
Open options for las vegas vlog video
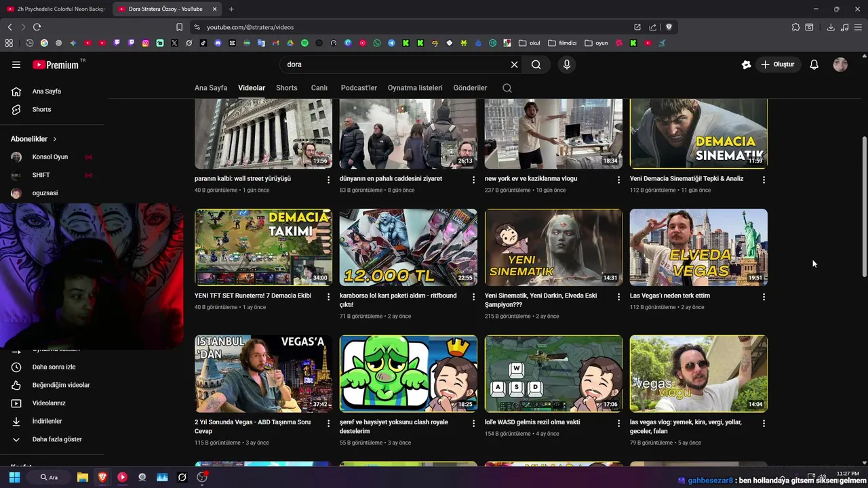pos(764,423)
